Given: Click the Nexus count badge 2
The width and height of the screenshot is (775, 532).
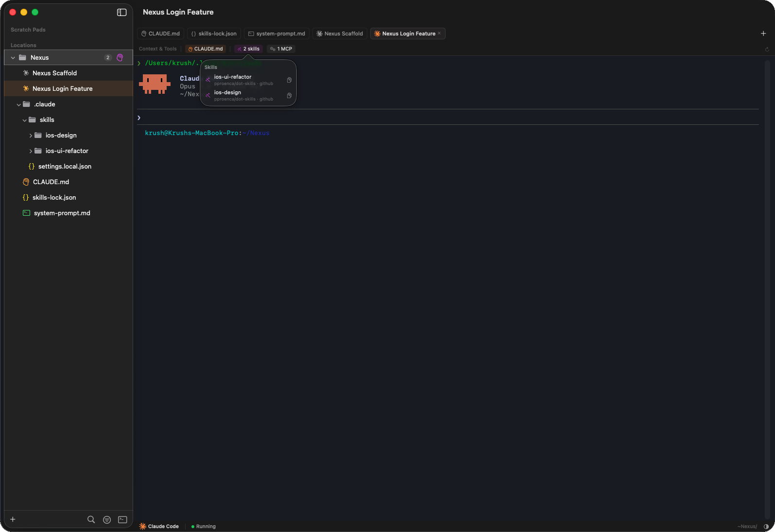Looking at the screenshot, I should [108, 57].
